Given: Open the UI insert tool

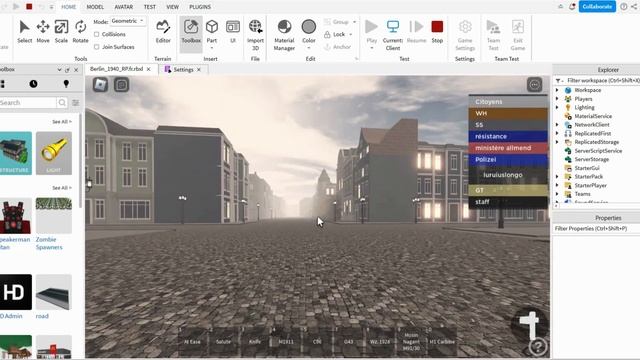Looking at the screenshot, I should (x=233, y=31).
